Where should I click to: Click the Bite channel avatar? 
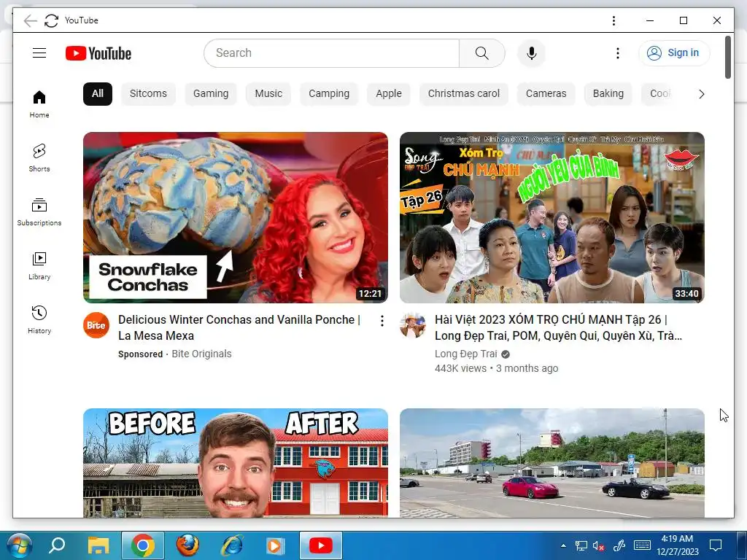[96, 325]
